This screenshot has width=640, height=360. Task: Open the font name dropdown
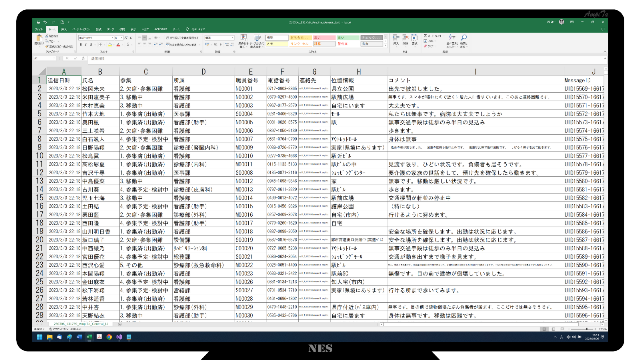pyautogui.click(x=112, y=38)
